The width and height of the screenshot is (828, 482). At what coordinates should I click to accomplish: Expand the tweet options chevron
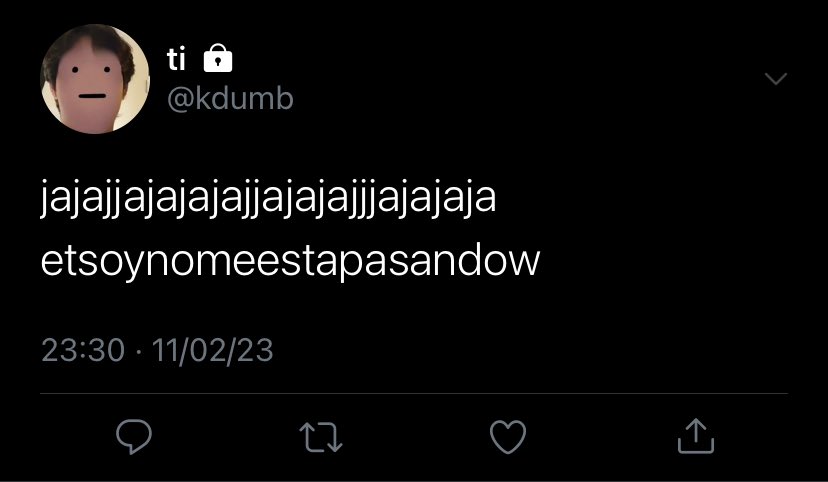tap(776, 79)
